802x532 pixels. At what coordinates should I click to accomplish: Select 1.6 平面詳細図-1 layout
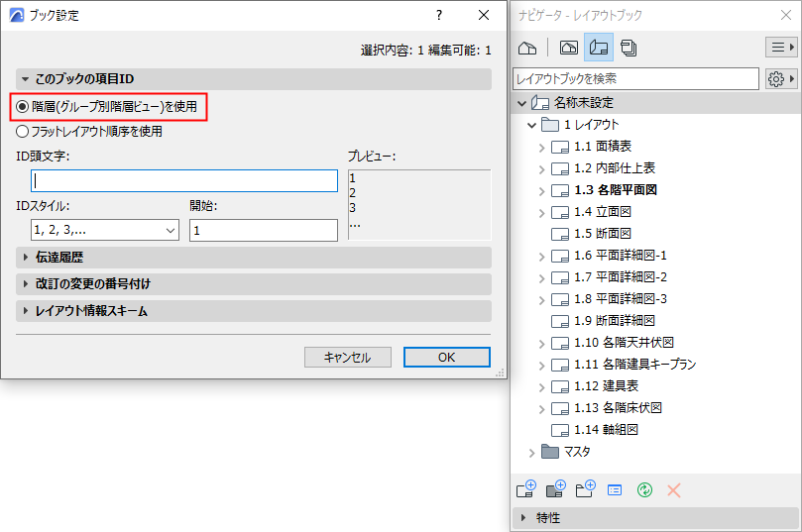click(621, 256)
